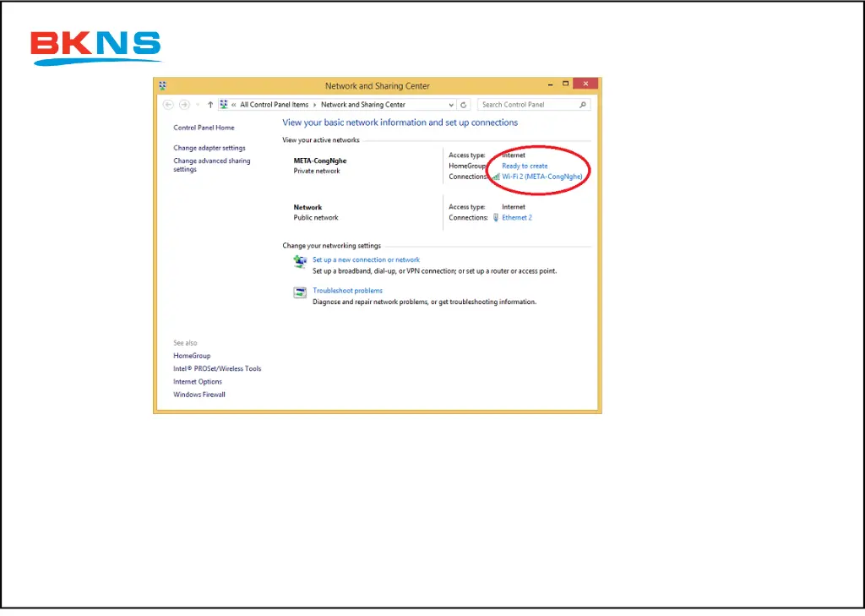Viewport: 865px width, 616px height.
Task: Click the Up one level arrow
Action: [x=210, y=105]
